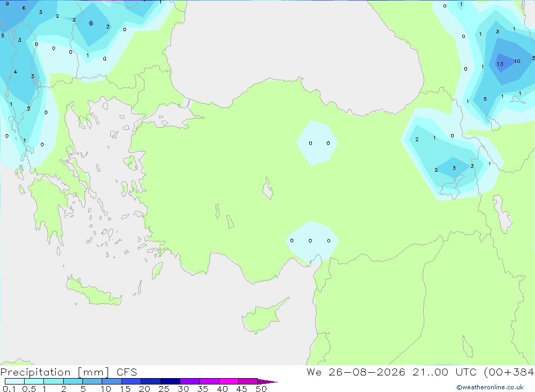535x392 pixels.
Task: Click the legend label '30'
Action: click(183, 389)
